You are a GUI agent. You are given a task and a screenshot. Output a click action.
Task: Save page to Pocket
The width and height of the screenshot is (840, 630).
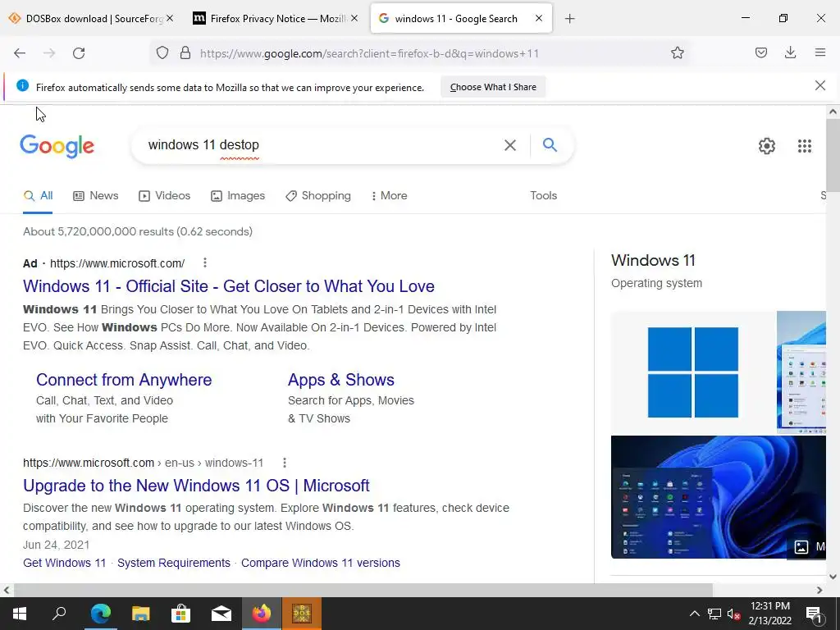(760, 53)
